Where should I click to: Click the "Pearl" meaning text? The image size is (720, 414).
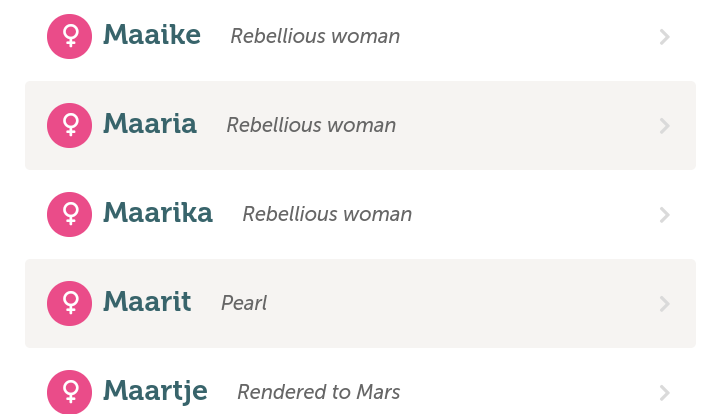(244, 303)
